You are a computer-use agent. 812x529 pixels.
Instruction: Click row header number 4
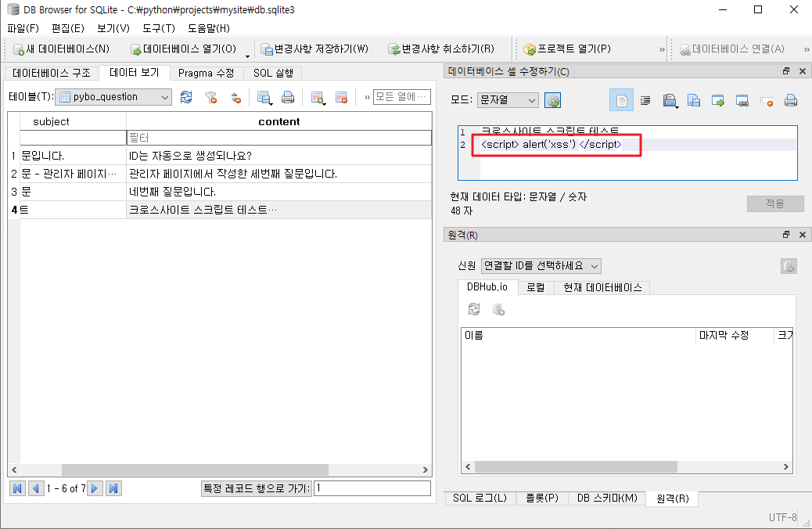click(x=14, y=209)
